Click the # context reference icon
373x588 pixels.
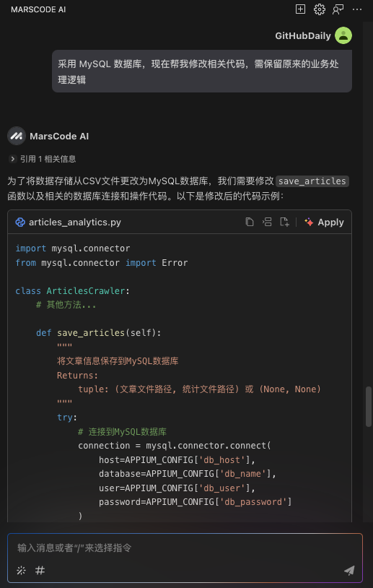click(x=40, y=571)
